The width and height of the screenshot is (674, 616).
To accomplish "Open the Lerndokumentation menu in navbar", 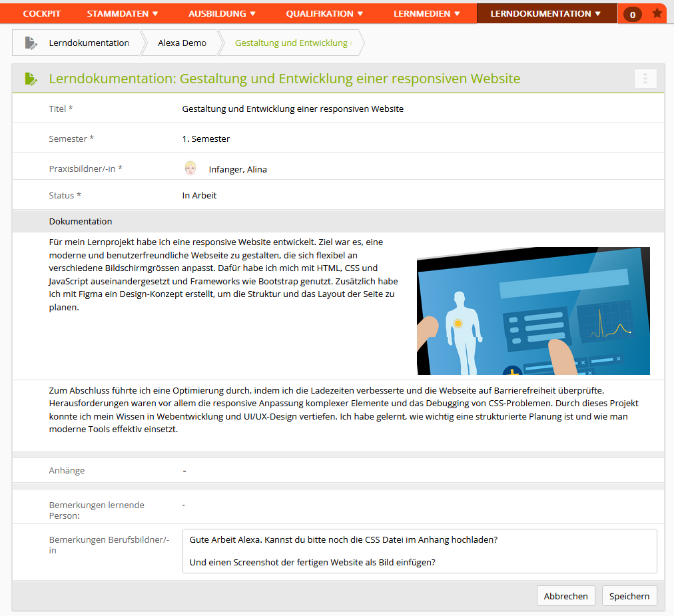I will [545, 13].
